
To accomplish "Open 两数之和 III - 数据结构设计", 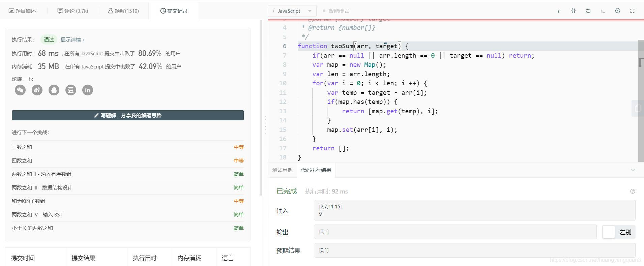I will [128, 187].
